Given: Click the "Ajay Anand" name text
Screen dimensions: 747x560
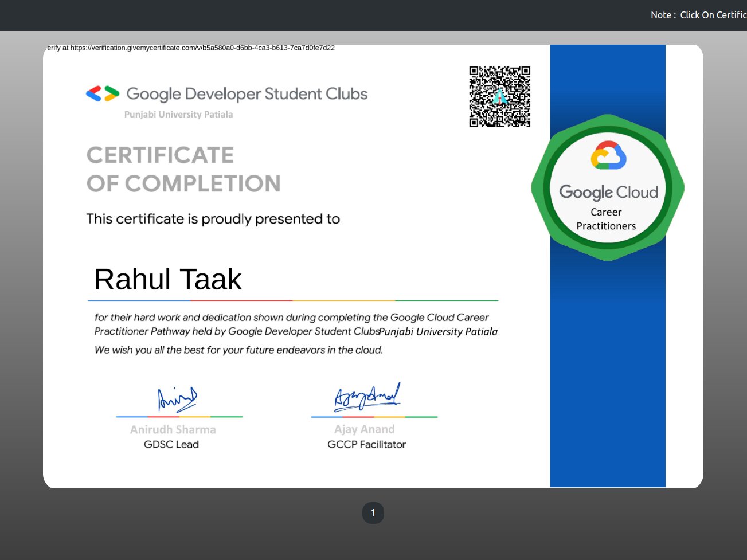Looking at the screenshot, I should click(x=365, y=429).
